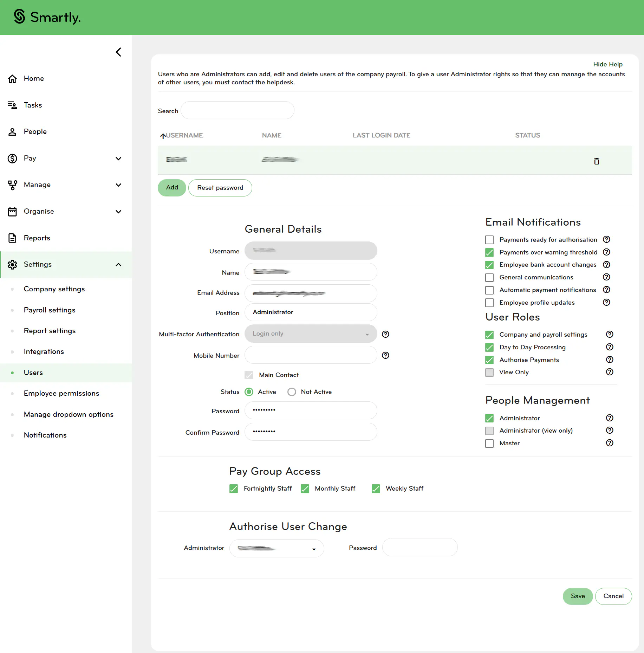Screen dimensions: 644x653
Task: Collapse the sidebar with the back chevron
Action: (118, 52)
